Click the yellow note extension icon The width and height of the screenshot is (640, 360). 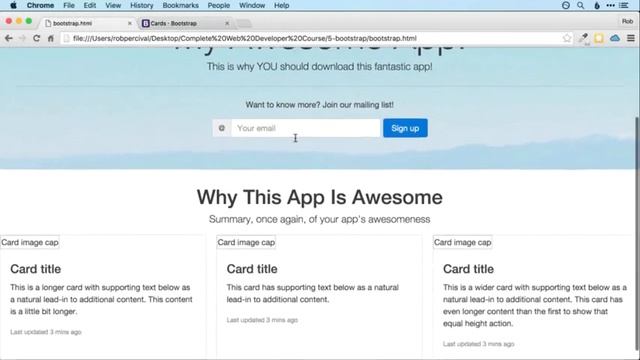tap(599, 38)
